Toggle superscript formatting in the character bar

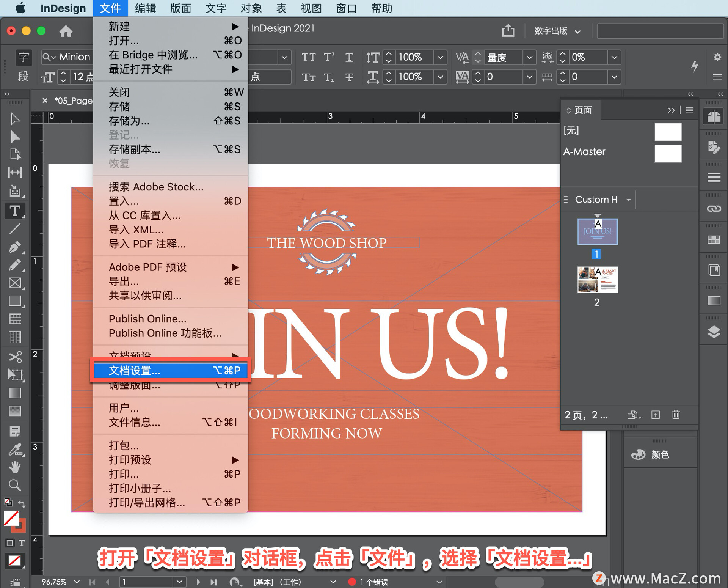pos(329,57)
